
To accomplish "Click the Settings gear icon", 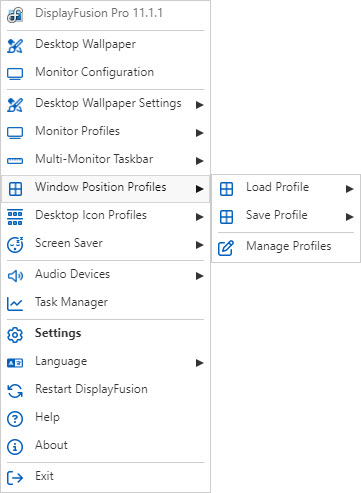I will click(15, 335).
